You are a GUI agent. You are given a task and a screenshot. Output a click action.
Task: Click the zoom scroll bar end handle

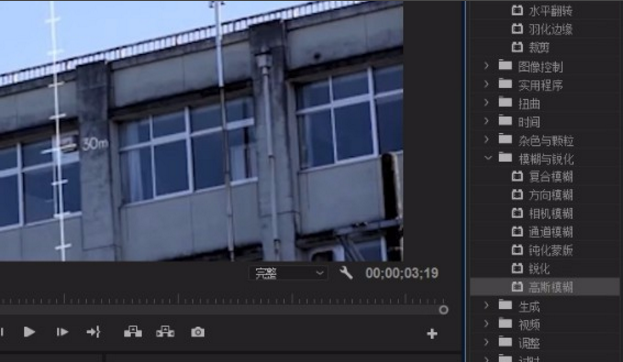click(443, 310)
